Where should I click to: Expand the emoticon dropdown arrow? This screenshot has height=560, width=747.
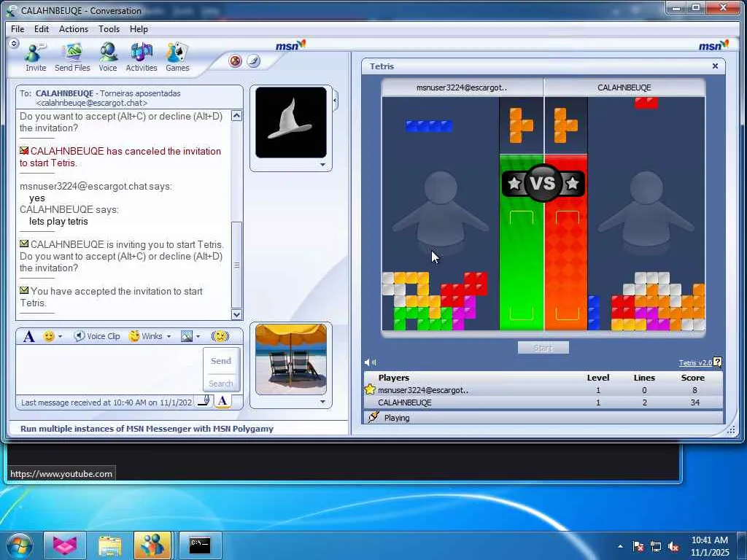pos(60,337)
